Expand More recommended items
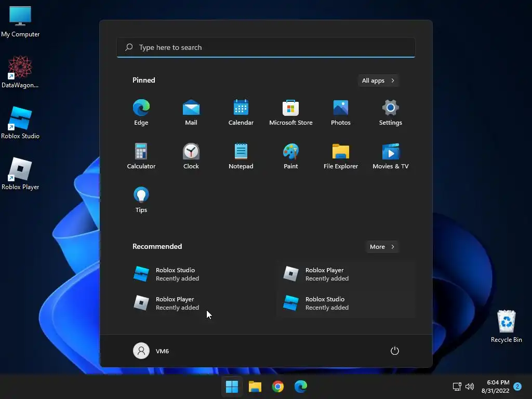The width and height of the screenshot is (532, 399). point(382,247)
